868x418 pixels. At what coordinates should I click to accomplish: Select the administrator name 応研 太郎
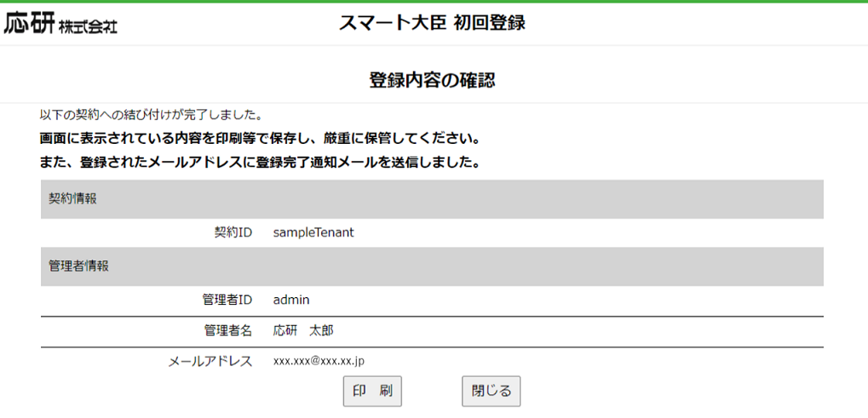303,331
